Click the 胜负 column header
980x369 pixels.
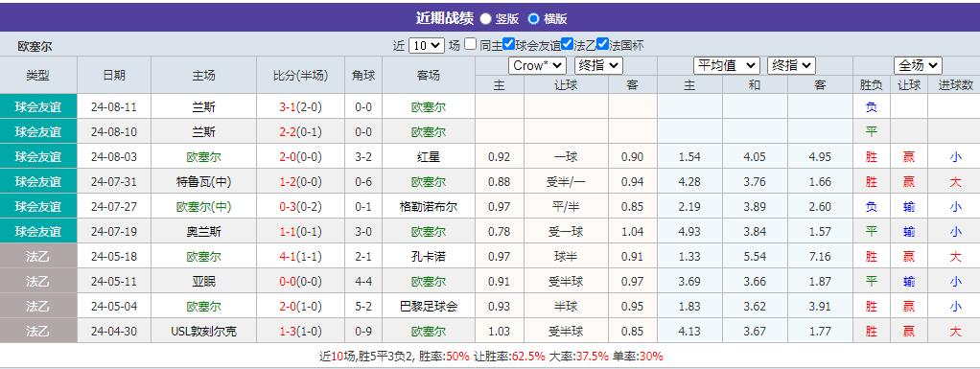coord(872,85)
